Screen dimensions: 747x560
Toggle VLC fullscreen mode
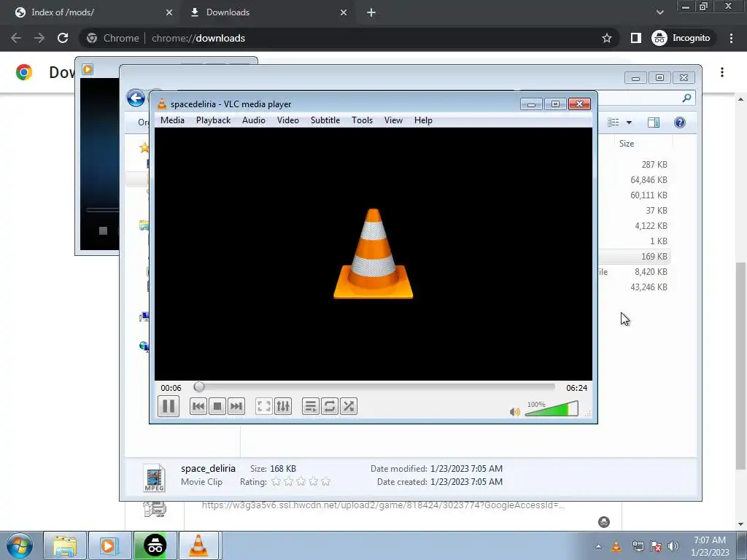click(264, 406)
